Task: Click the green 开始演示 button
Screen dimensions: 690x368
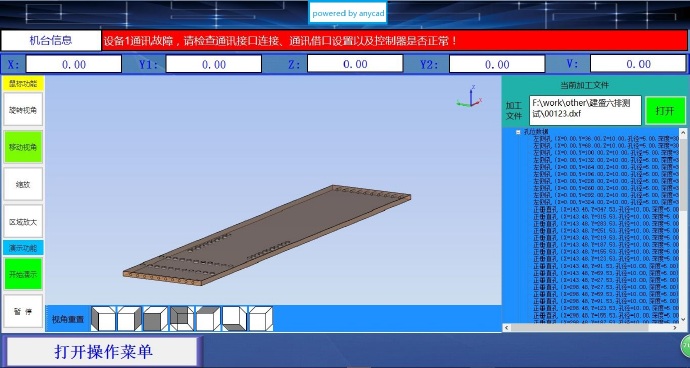Action: tap(23, 274)
